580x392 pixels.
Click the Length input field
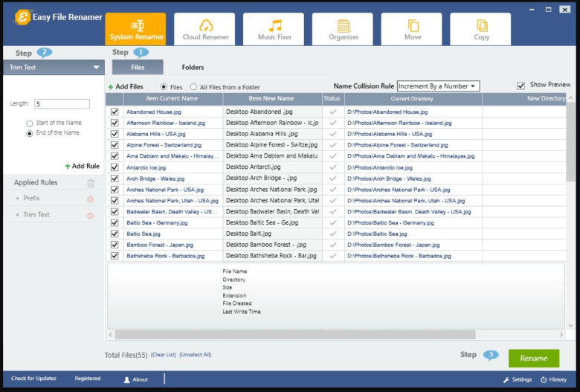click(x=62, y=104)
